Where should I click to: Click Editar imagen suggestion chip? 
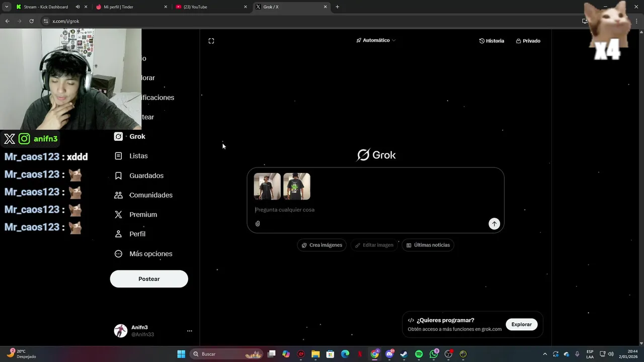(374, 245)
